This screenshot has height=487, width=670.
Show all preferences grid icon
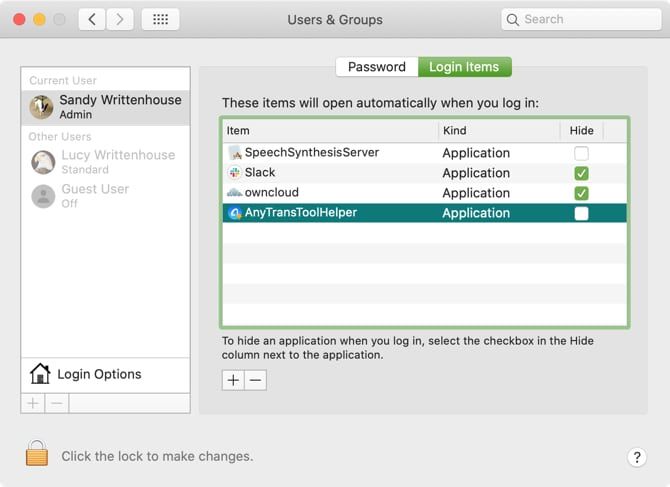[160, 19]
